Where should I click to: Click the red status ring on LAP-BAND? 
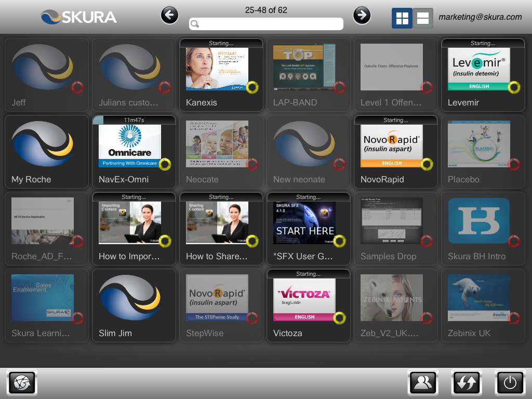click(339, 87)
